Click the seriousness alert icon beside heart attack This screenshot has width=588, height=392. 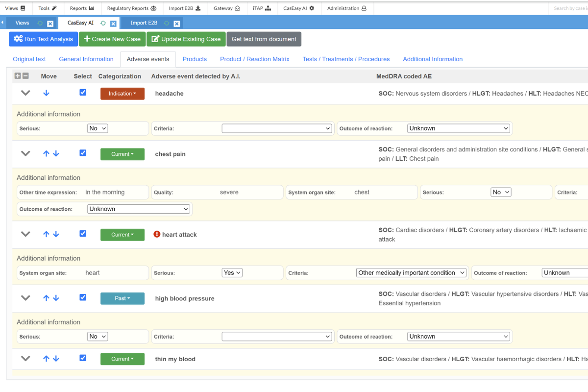pos(156,234)
